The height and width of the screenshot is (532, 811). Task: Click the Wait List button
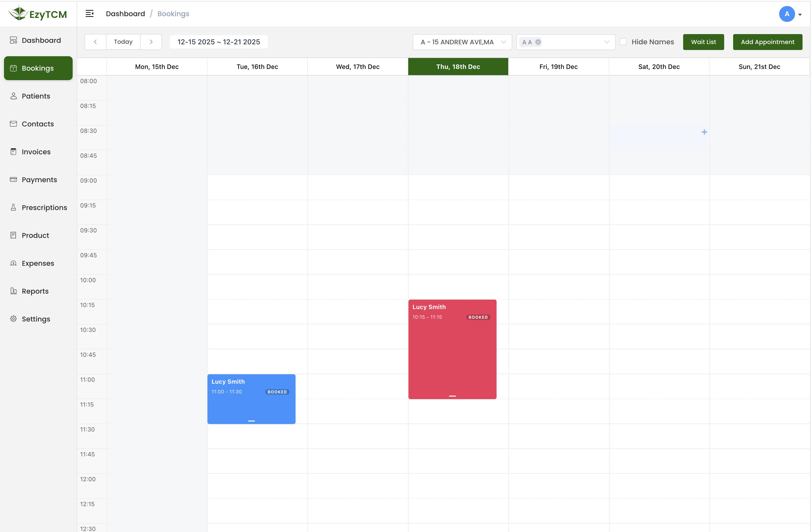tap(703, 42)
